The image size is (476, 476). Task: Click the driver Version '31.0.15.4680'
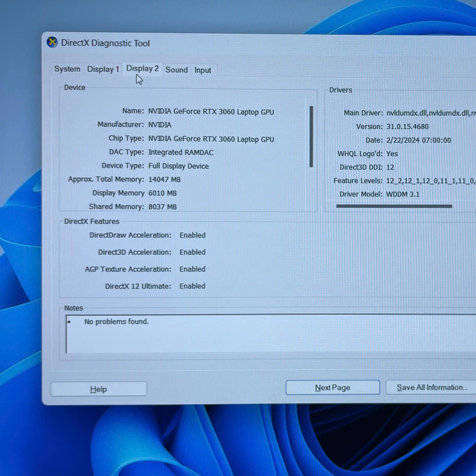tap(407, 127)
